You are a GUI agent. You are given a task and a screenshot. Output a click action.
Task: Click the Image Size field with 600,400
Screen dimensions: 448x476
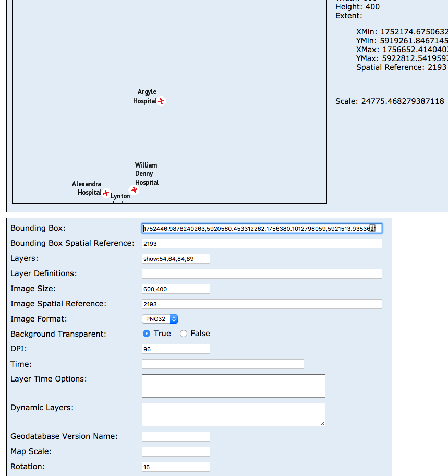[176, 289]
